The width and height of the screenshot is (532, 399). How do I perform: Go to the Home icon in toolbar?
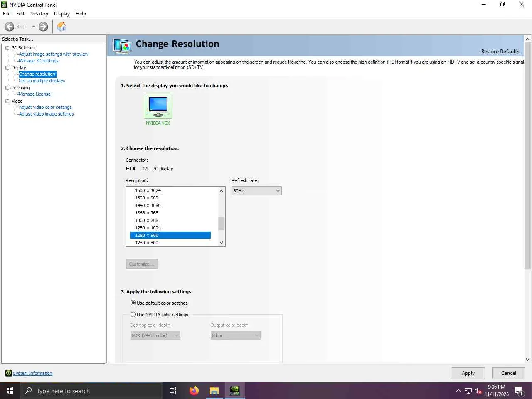pos(62,27)
